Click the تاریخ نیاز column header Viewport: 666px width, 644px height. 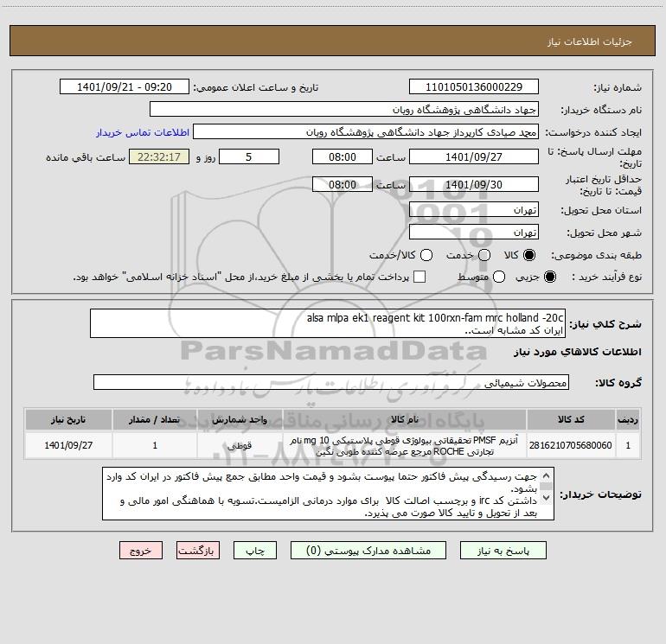(68, 419)
